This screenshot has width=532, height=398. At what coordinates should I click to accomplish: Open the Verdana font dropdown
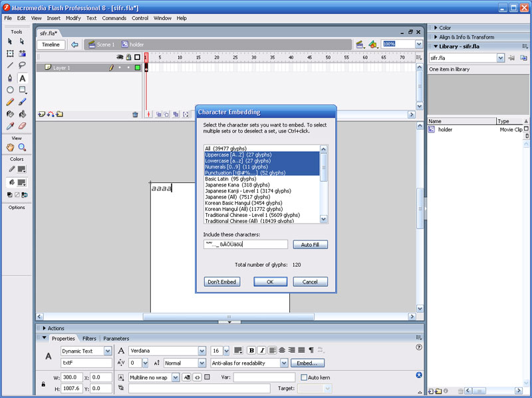click(202, 351)
